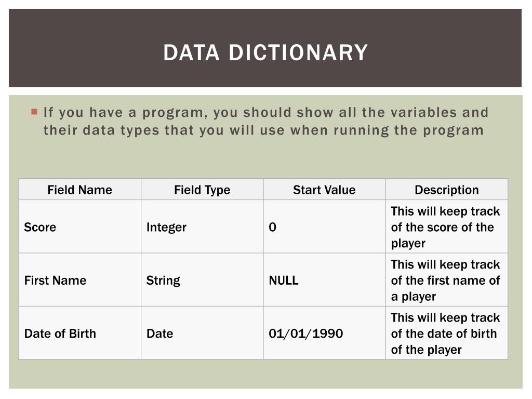This screenshot has width=532, height=399.
Task: Select the First Name cell
Action: [x=79, y=280]
